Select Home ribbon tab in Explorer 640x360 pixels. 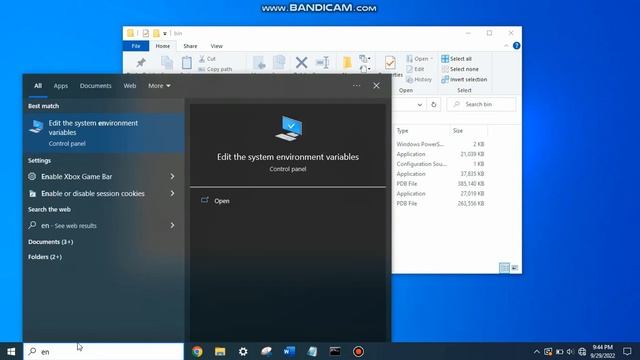162,46
